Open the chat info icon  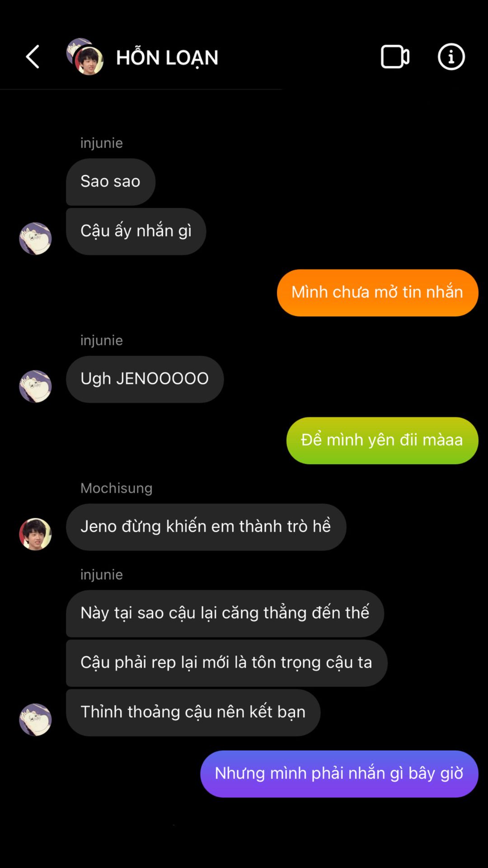(451, 57)
